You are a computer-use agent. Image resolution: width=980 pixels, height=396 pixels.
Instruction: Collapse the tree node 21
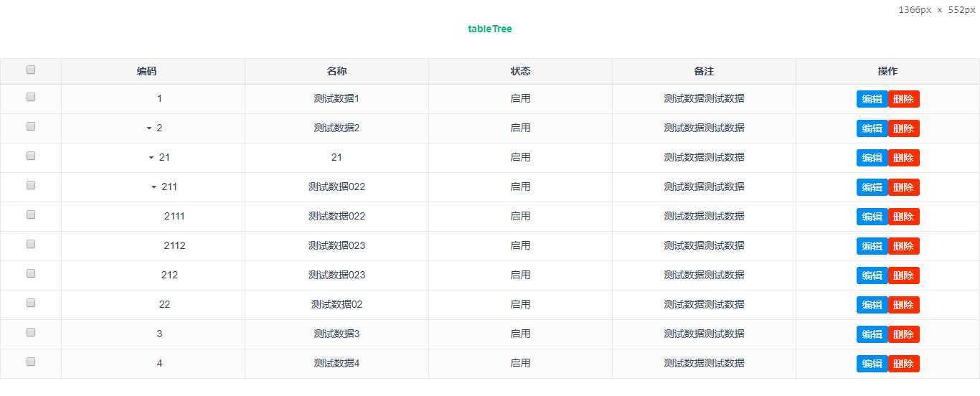pyautogui.click(x=151, y=158)
